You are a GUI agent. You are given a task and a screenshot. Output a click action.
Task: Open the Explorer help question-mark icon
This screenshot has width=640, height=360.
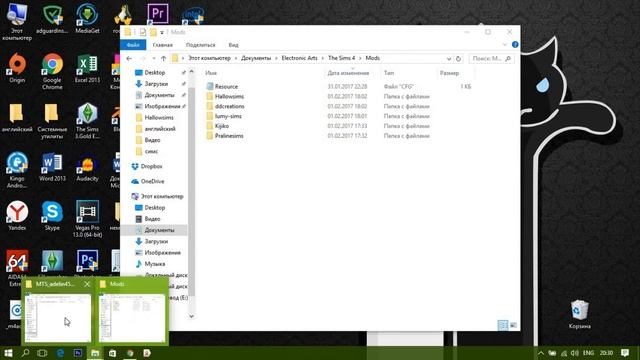(x=515, y=44)
